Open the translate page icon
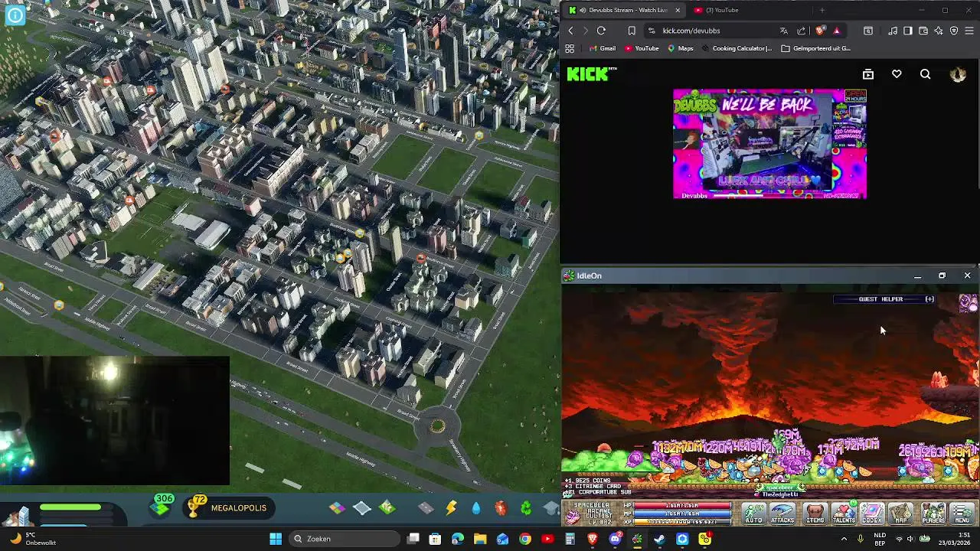980x551 pixels. click(783, 31)
